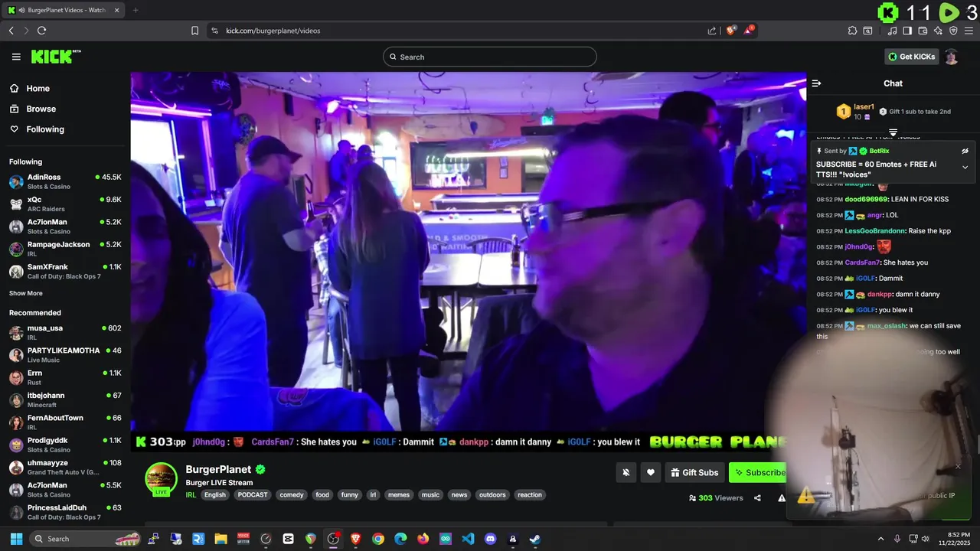This screenshot has height=551, width=980.
Task: Open AdinRoss channel in Following list
Action: 64,181
